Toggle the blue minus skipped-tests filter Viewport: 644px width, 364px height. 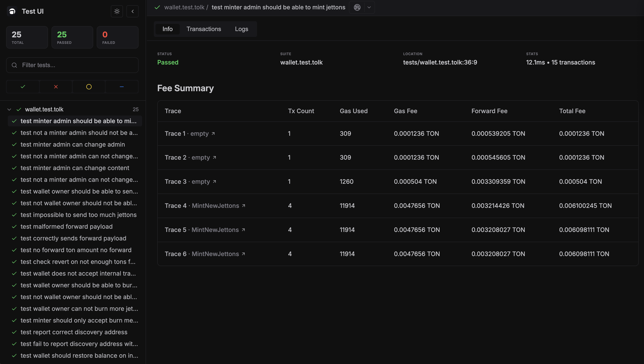[122, 86]
